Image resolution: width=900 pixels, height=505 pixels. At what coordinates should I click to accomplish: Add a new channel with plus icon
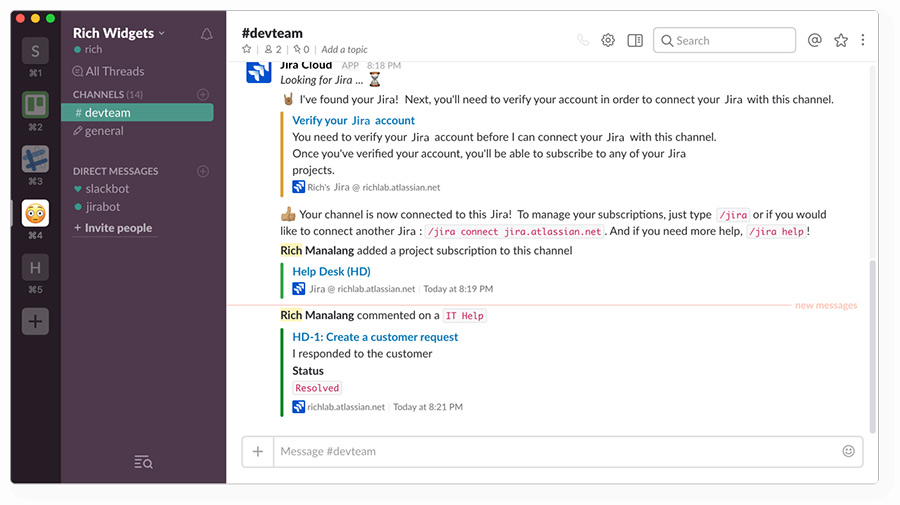pos(203,94)
